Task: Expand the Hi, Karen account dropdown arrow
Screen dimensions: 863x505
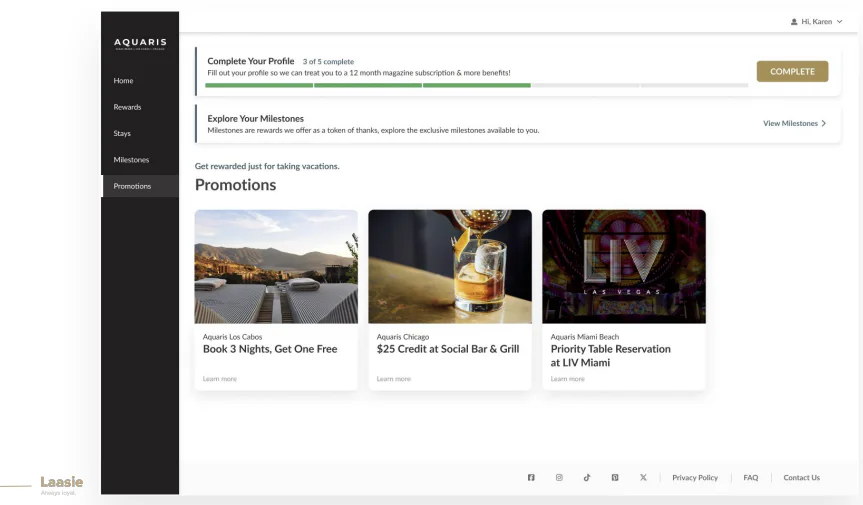Action: pos(840,22)
